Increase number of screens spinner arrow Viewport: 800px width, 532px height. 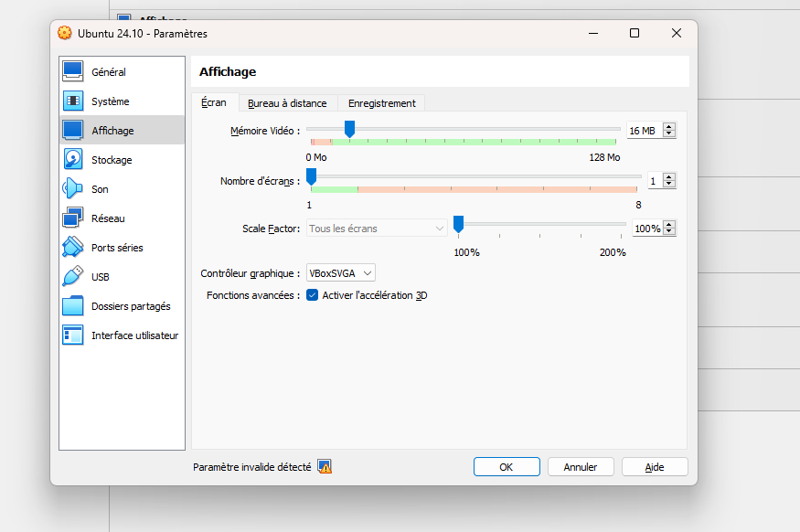pos(669,176)
